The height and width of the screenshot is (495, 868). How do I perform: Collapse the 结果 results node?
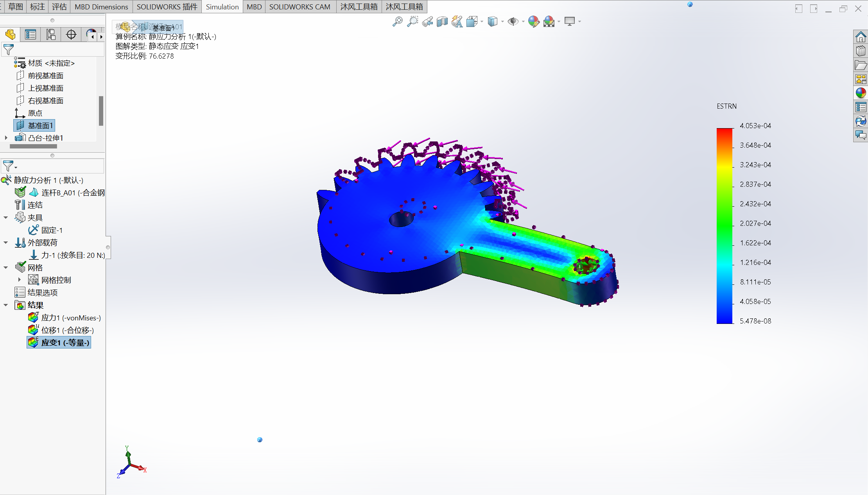(x=6, y=305)
